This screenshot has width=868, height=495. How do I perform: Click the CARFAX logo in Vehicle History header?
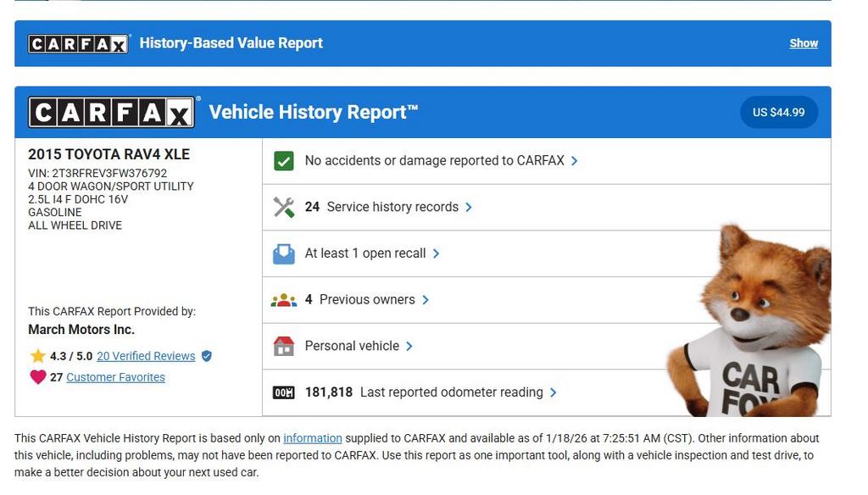click(112, 112)
